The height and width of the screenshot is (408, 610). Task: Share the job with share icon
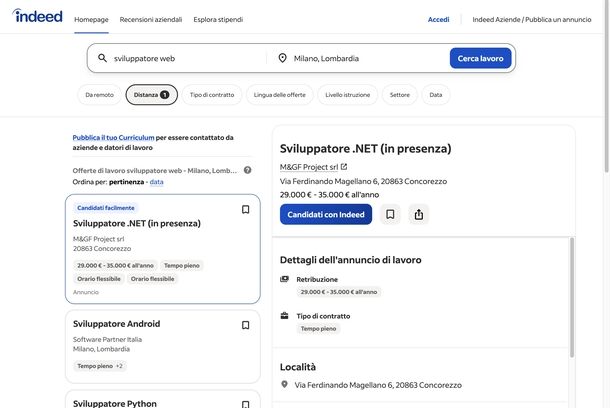(419, 214)
